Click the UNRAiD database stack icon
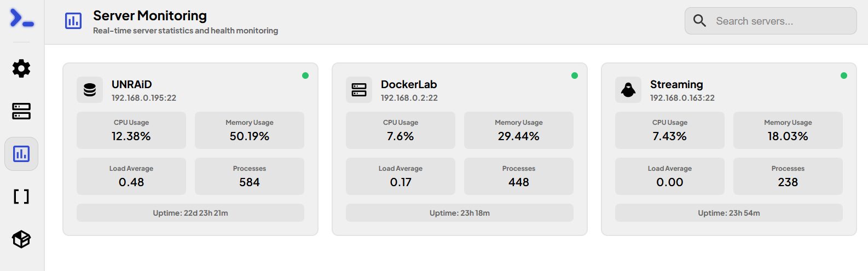Viewport: 868px width, 271px height. click(x=90, y=90)
